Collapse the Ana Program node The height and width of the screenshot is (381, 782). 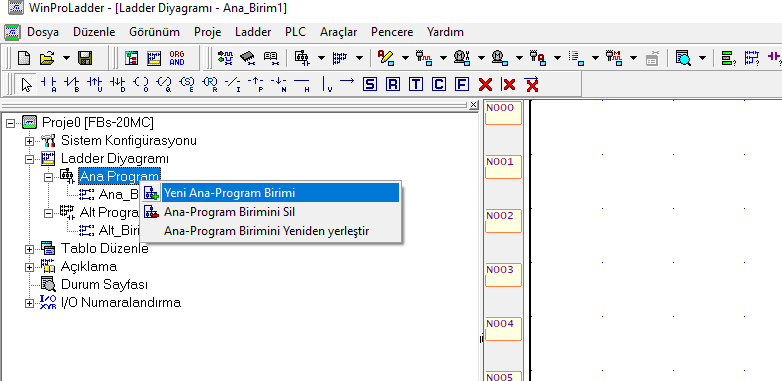(x=48, y=177)
